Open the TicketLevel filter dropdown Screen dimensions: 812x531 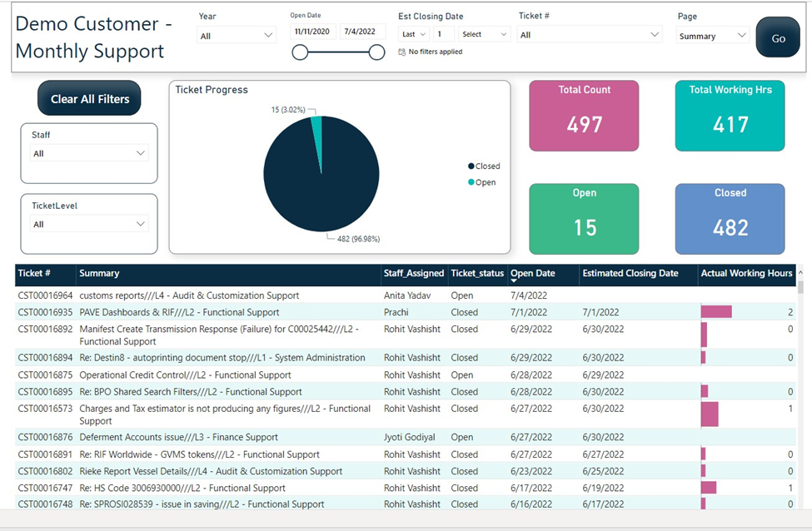click(x=89, y=224)
